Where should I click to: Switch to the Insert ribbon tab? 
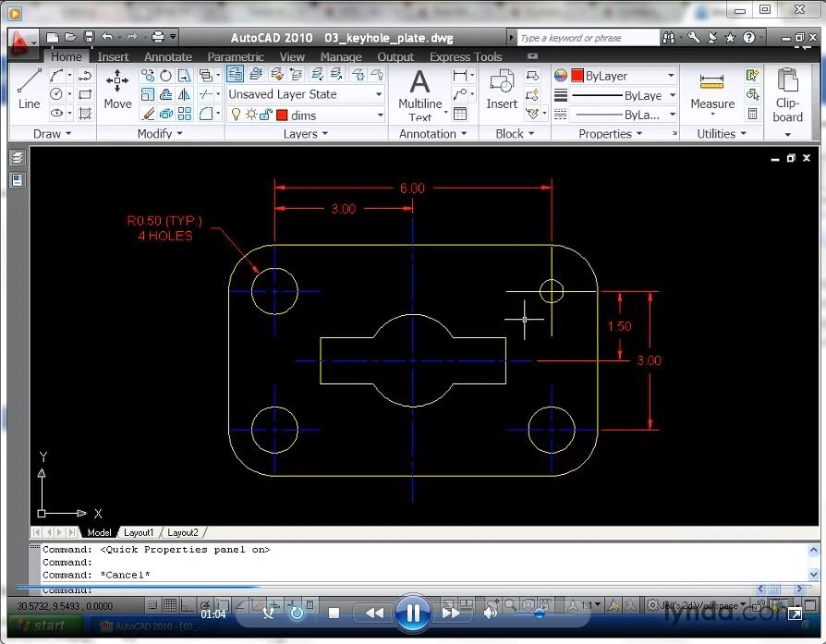click(x=113, y=56)
